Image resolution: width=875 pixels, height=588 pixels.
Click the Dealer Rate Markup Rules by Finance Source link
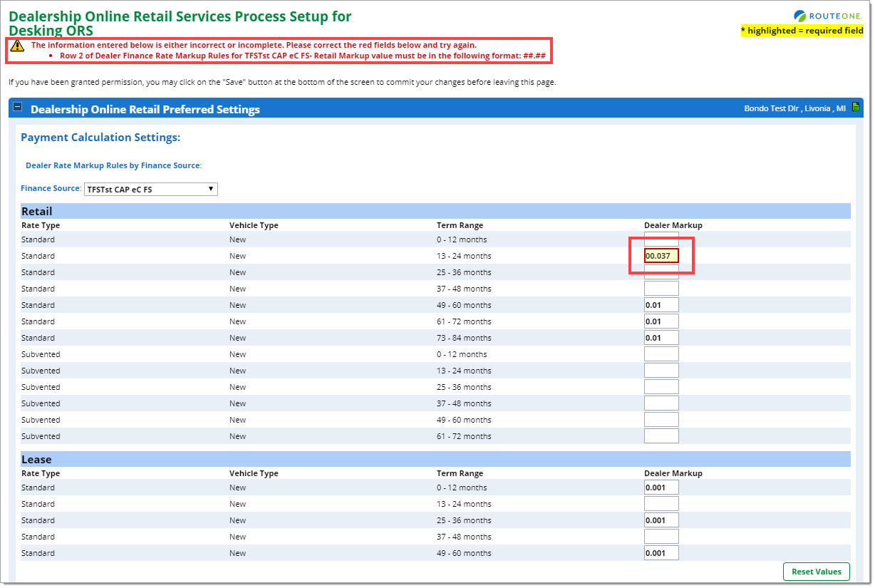pyautogui.click(x=113, y=165)
